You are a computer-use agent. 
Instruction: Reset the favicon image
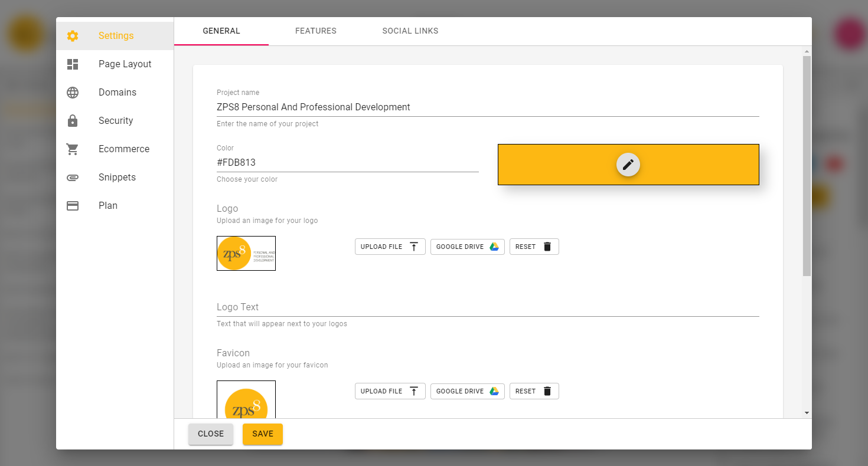tap(534, 391)
